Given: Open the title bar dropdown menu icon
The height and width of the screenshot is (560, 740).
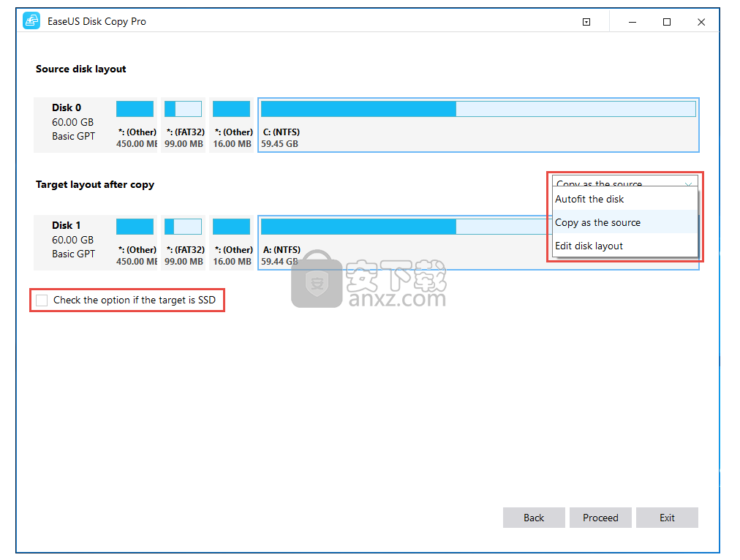Looking at the screenshot, I should [x=586, y=22].
